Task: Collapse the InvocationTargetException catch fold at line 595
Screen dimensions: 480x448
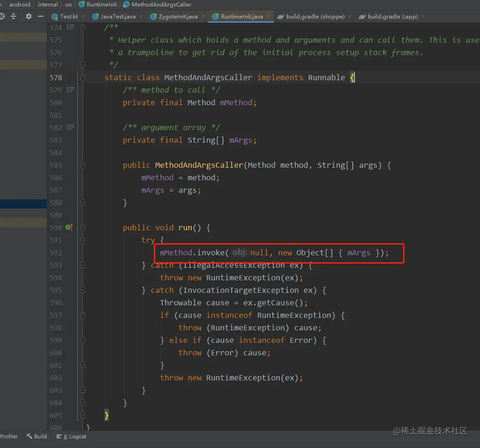Action: [82, 290]
